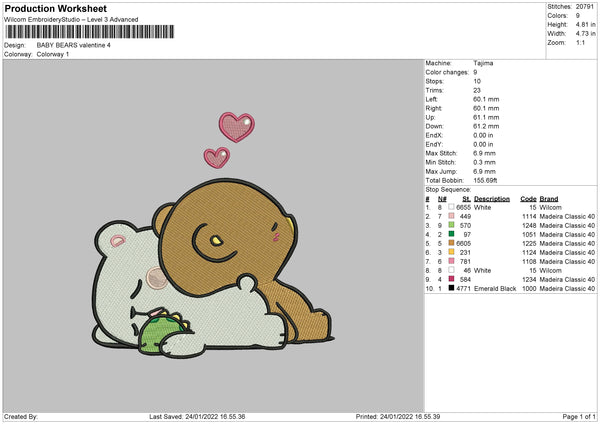The image size is (600, 424).
Task: Click the barcode below the worksheet title
Action: 90,32
